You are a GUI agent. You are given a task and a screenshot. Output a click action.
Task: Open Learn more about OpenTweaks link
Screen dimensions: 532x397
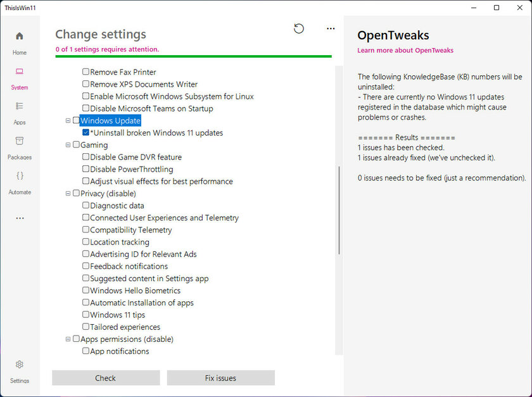(405, 50)
